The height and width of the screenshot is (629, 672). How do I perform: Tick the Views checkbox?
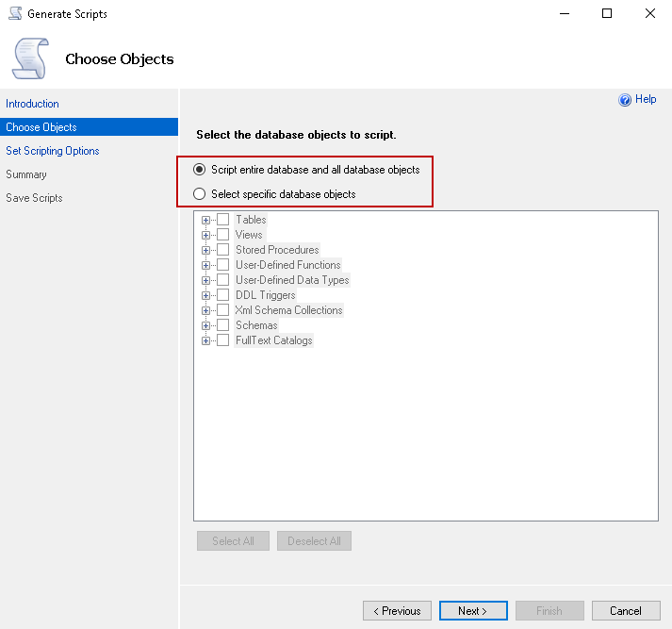(222, 235)
